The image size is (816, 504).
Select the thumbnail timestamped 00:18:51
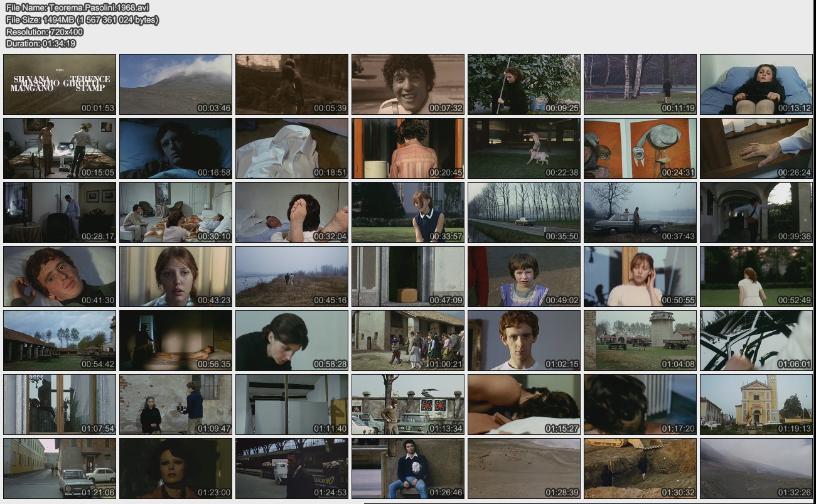tap(292, 149)
